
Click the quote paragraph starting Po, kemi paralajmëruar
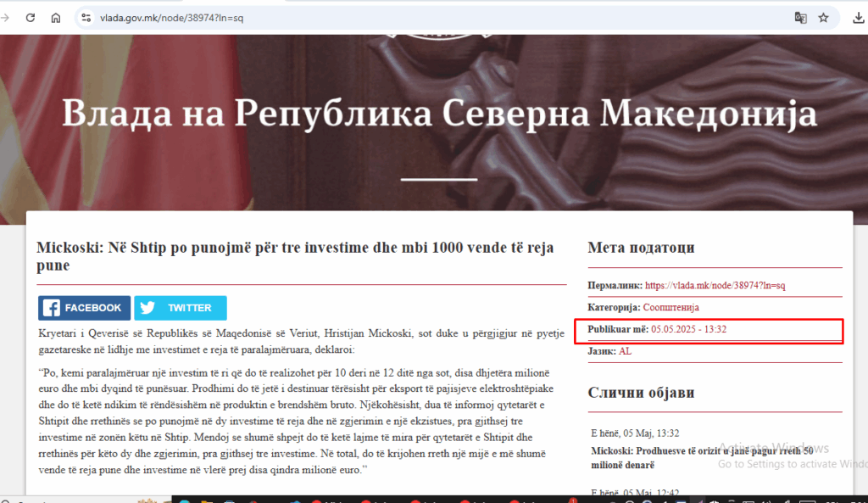[296, 421]
